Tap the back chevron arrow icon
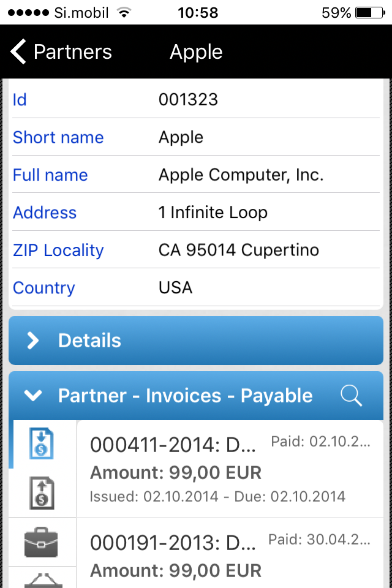This screenshot has height=588, width=392. click(18, 51)
